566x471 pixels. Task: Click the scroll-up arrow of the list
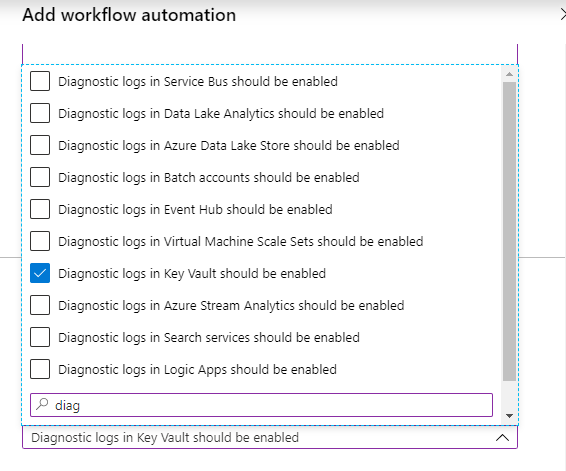tap(509, 74)
